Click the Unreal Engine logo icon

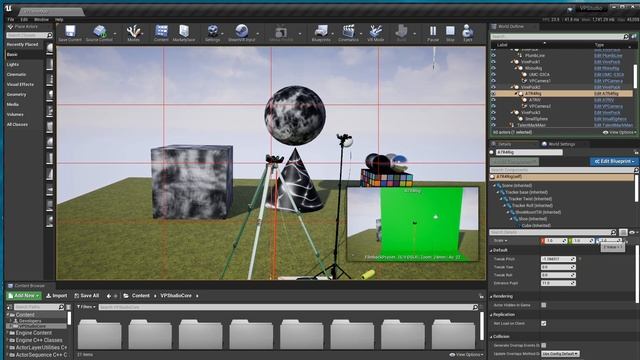click(x=8, y=8)
